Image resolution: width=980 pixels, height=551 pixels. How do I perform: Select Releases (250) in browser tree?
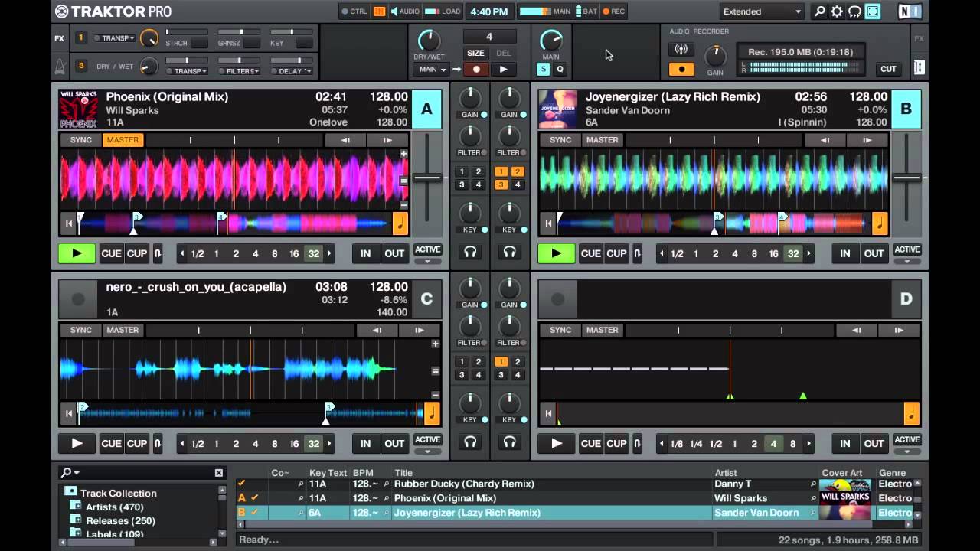coord(120,520)
